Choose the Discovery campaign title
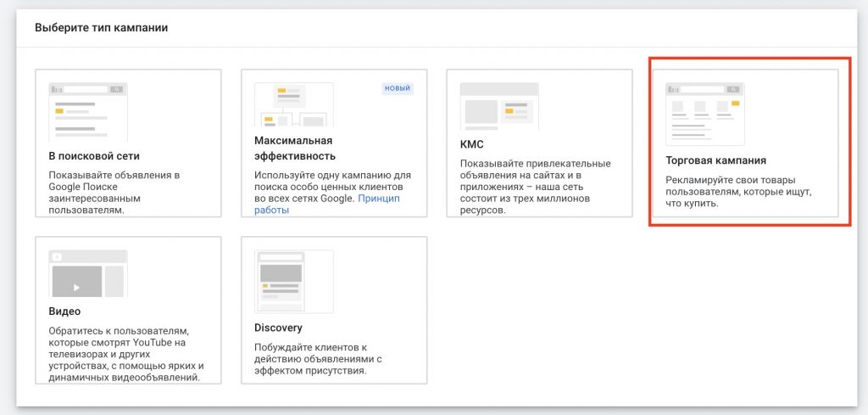 (x=278, y=328)
